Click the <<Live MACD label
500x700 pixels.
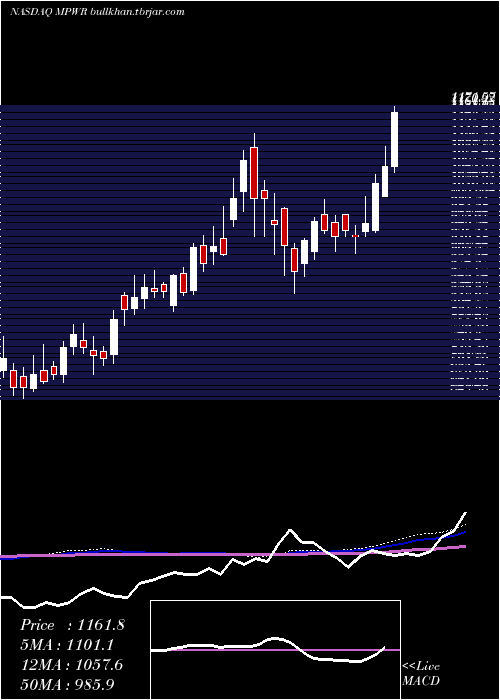[421, 674]
